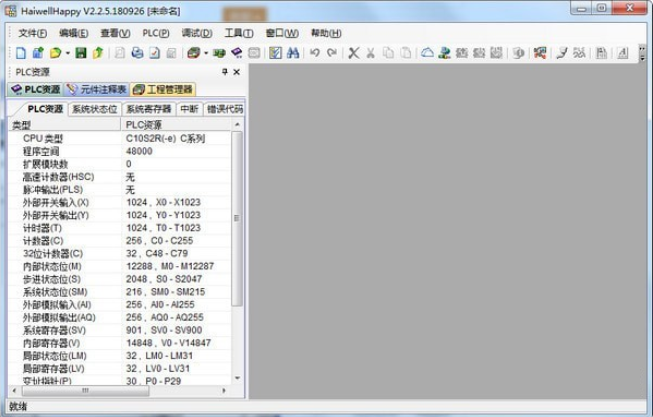Undo the last action with the undo arrow
The image size is (653, 417).
[x=315, y=53]
